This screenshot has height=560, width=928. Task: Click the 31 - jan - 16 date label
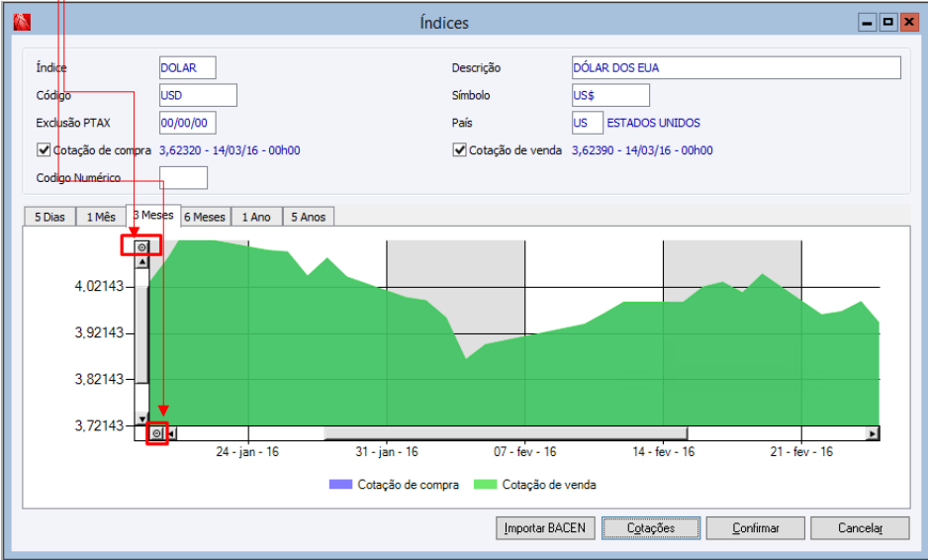[387, 452]
